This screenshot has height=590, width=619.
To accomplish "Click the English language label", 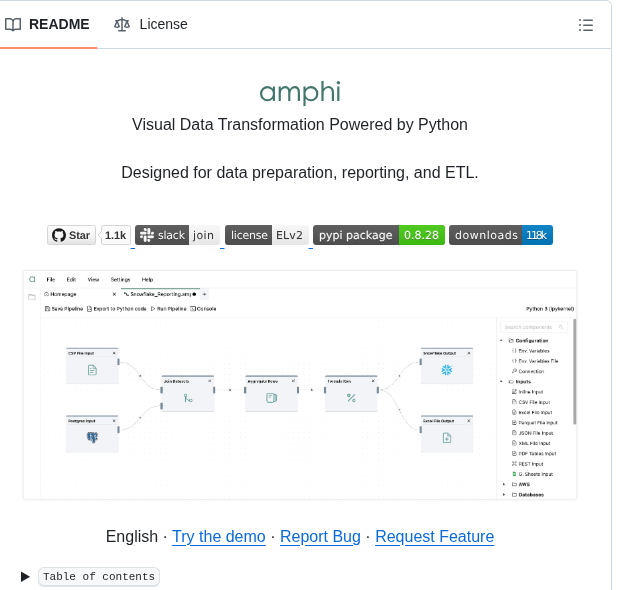I will click(132, 537).
